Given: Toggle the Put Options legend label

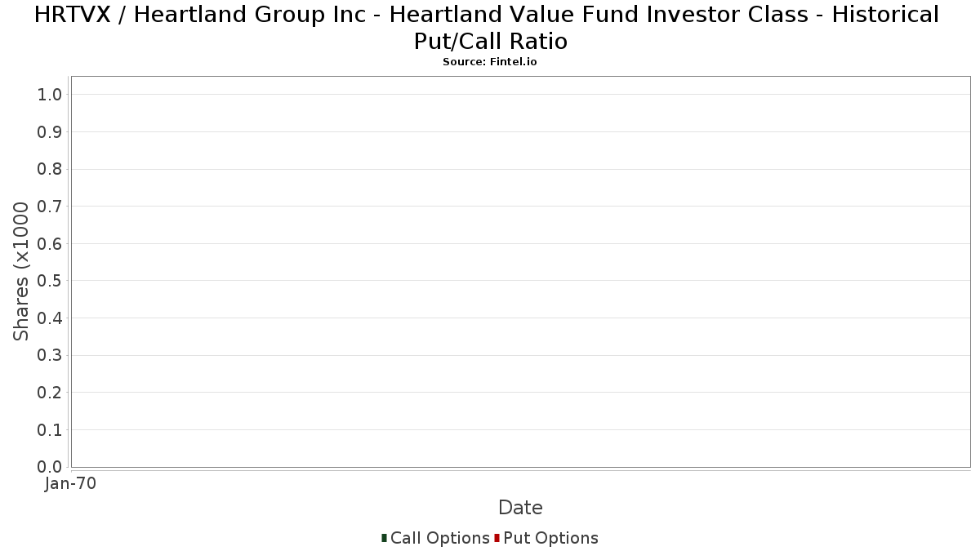Looking at the screenshot, I should tap(550, 538).
